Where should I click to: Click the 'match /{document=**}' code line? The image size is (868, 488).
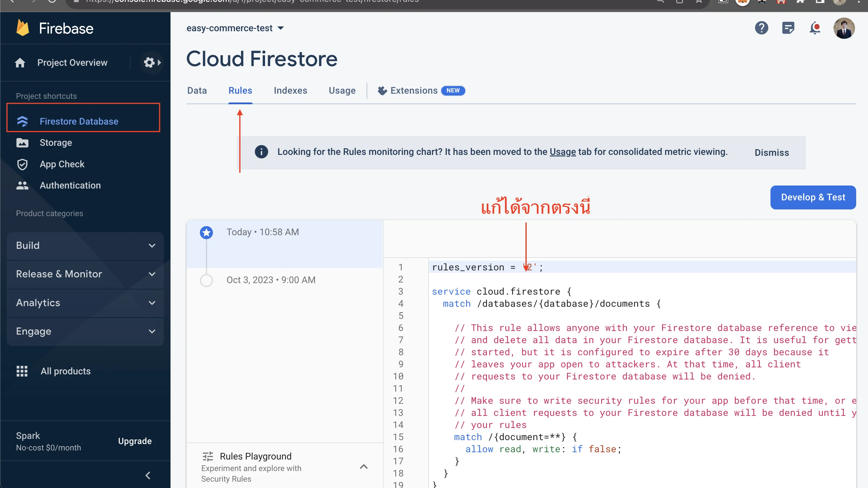pyautogui.click(x=515, y=437)
